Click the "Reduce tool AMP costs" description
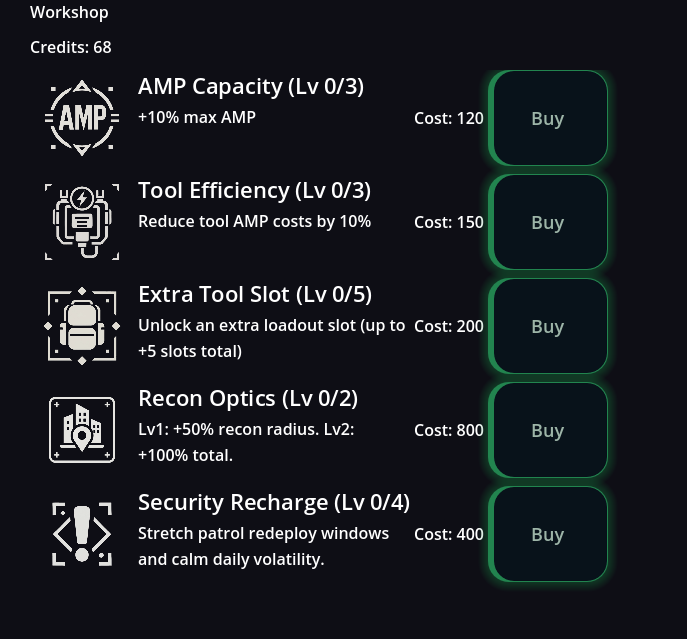 pyautogui.click(x=254, y=222)
